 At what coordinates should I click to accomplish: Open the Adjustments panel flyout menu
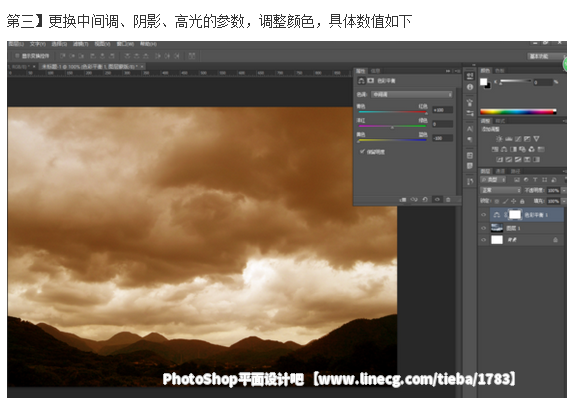(x=564, y=121)
